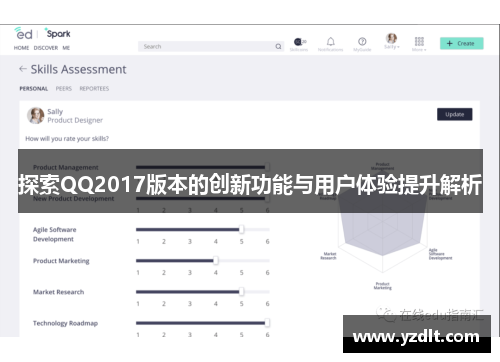Click the 'Agile Software Development' skill label

pyautogui.click(x=54, y=234)
